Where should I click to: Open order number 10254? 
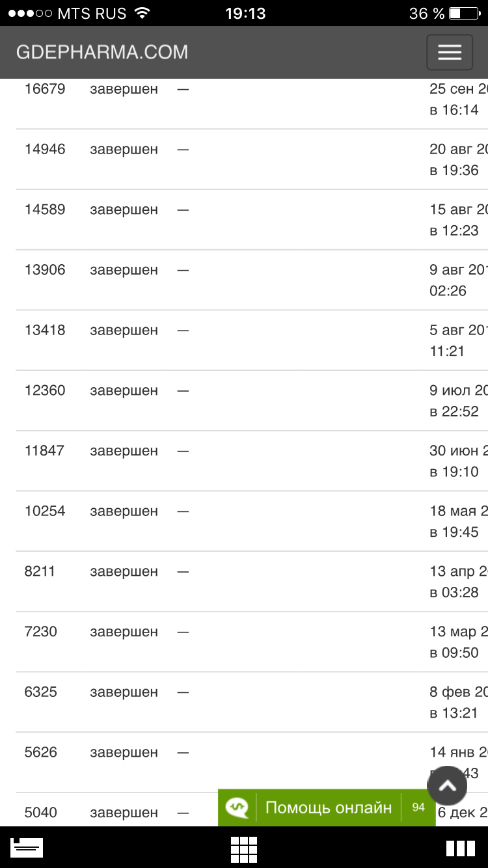click(45, 511)
